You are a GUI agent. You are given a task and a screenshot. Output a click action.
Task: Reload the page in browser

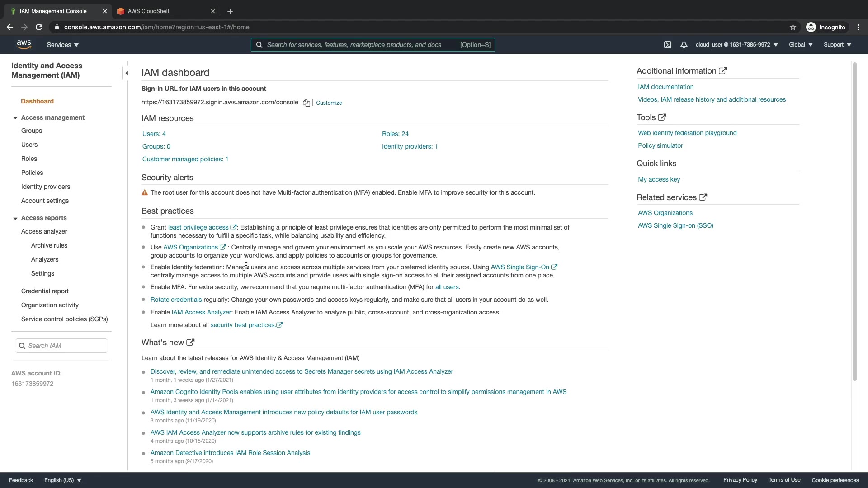[39, 27]
